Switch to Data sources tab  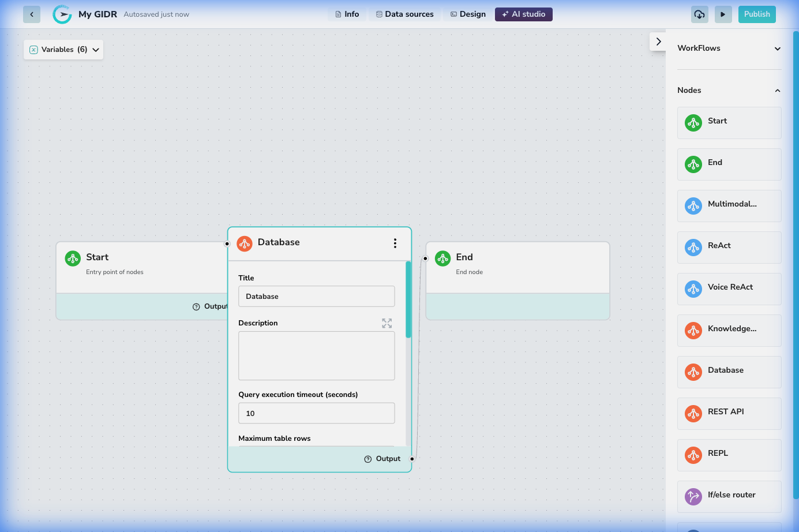point(405,14)
